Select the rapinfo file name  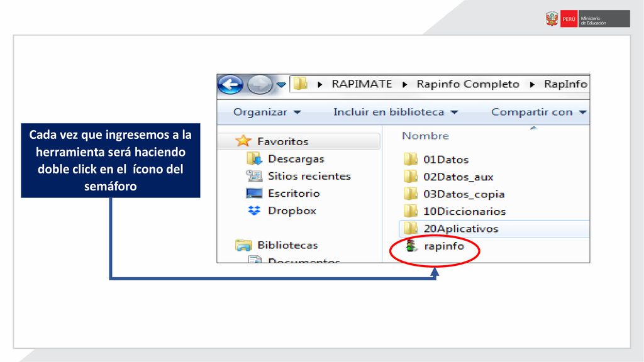point(444,246)
